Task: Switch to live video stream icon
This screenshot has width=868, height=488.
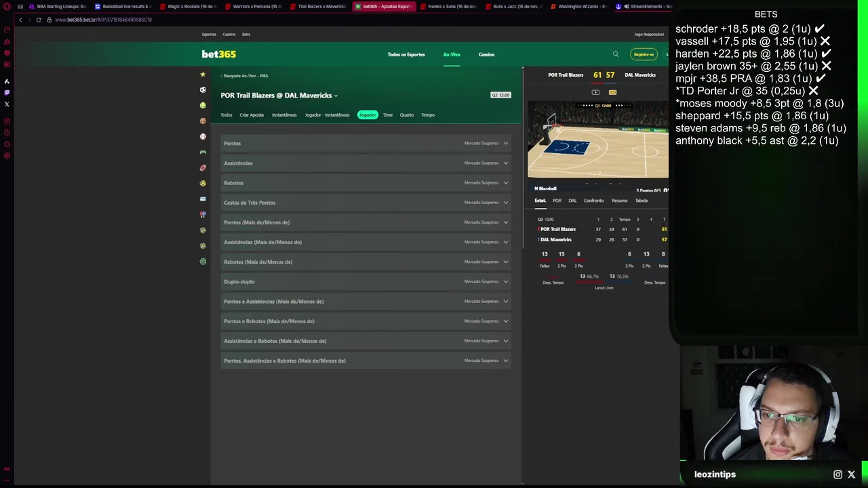Action: 595,92
